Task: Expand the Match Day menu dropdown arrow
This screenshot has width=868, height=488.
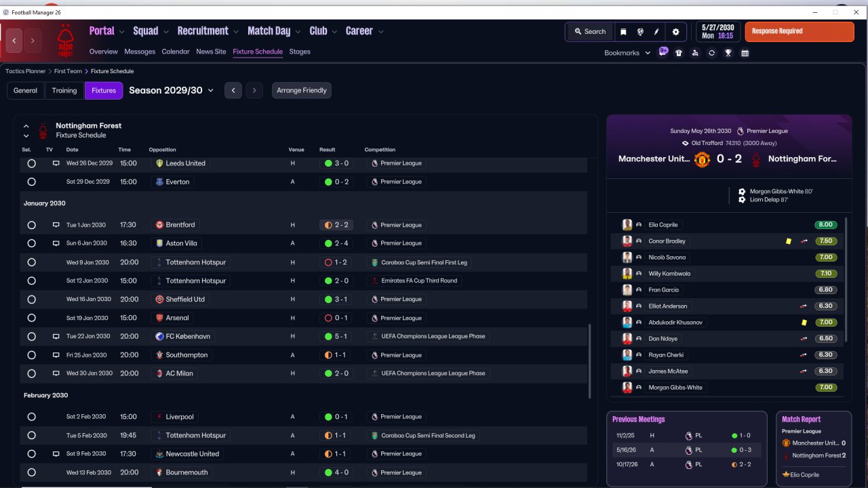Action: pos(298,32)
